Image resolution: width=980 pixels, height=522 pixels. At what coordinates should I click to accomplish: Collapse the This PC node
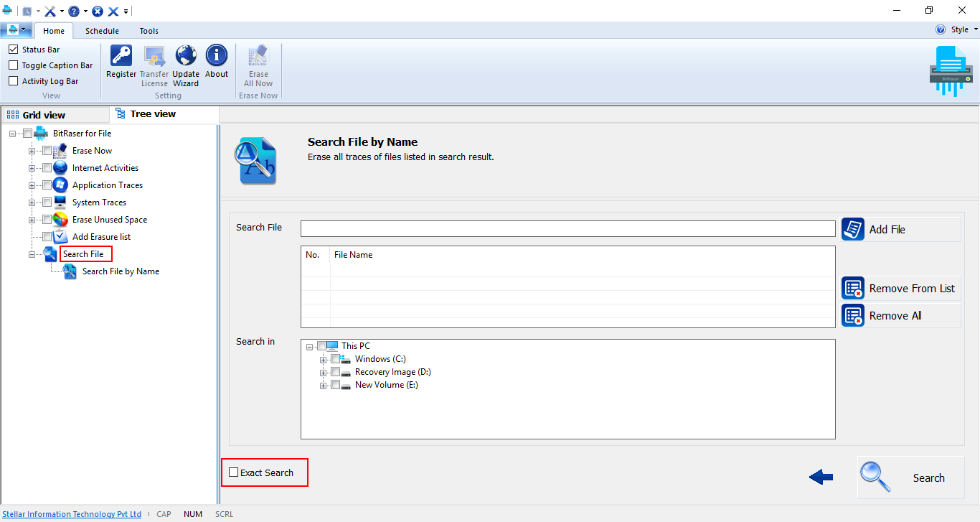tap(309, 346)
